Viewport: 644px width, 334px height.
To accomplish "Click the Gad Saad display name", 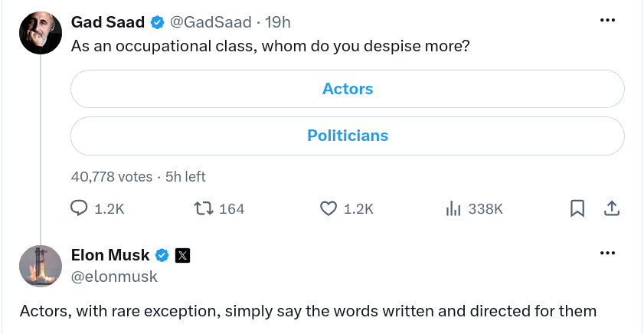I will (108, 22).
